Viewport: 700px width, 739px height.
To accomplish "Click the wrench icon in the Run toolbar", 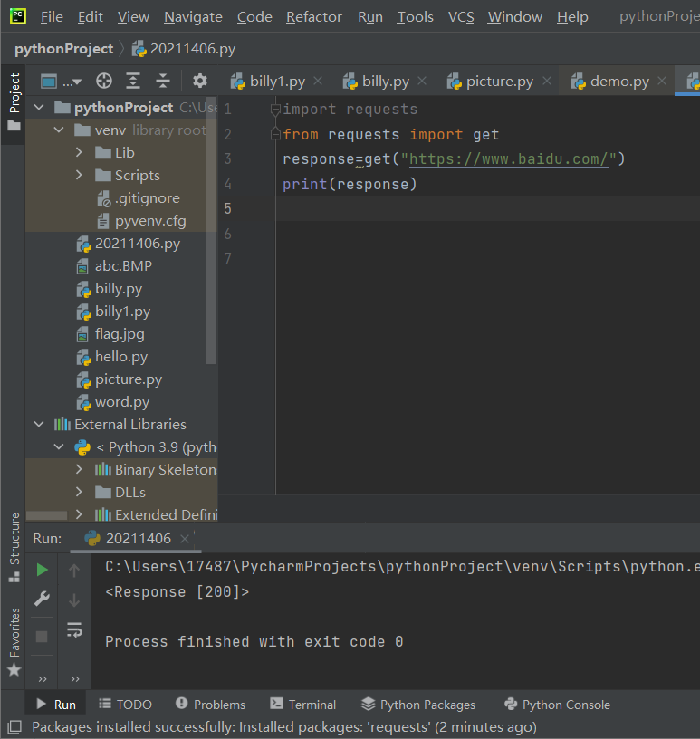I will [x=42, y=599].
